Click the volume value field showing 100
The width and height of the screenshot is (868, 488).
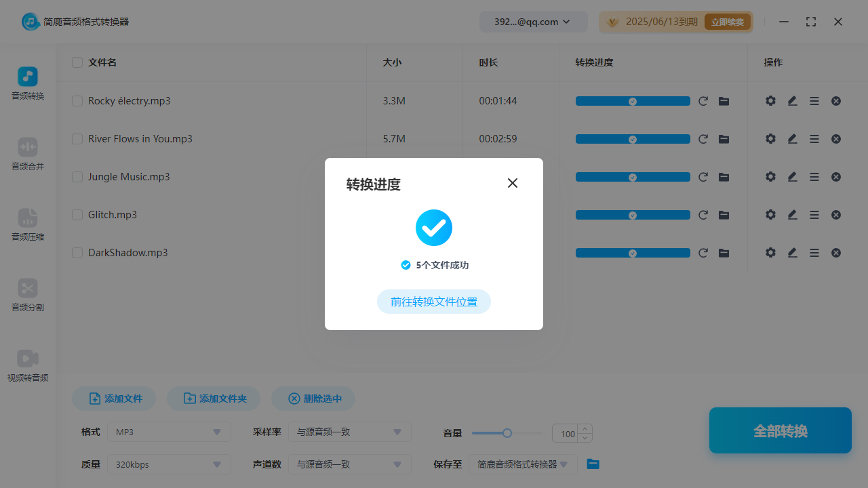tap(567, 434)
